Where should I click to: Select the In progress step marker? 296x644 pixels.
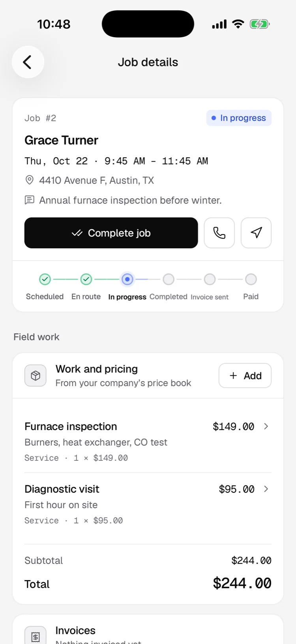point(127,280)
